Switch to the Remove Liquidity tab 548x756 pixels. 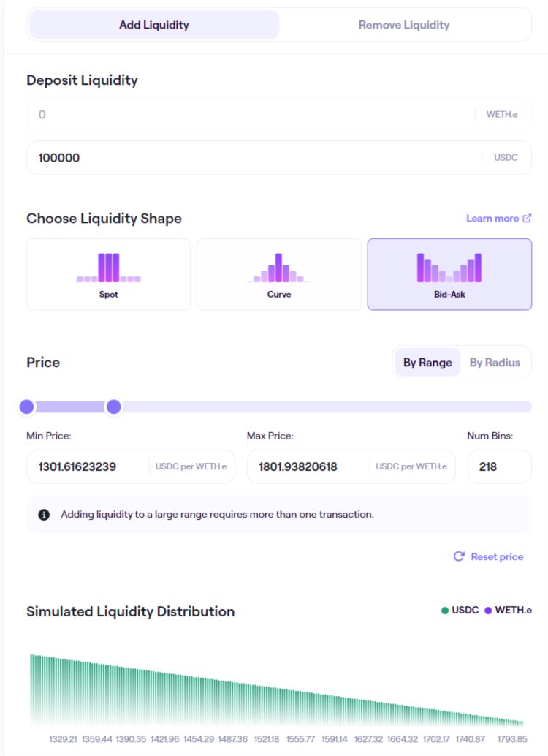coord(403,24)
